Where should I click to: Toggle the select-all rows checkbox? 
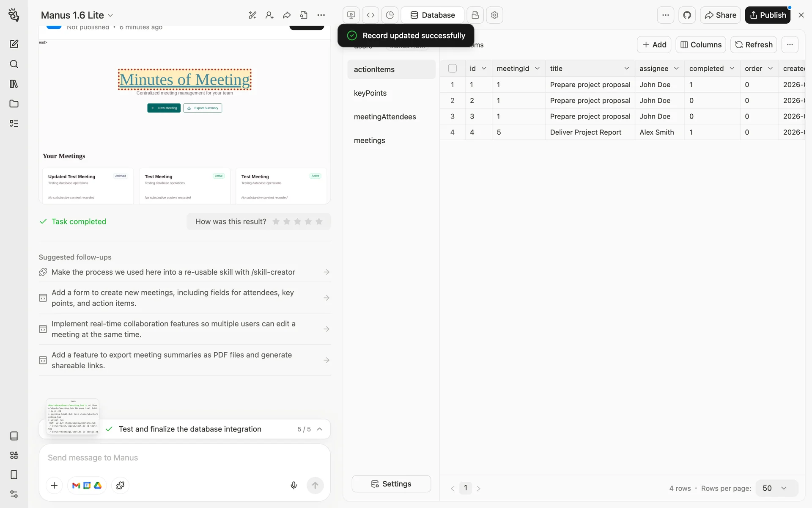(x=452, y=69)
